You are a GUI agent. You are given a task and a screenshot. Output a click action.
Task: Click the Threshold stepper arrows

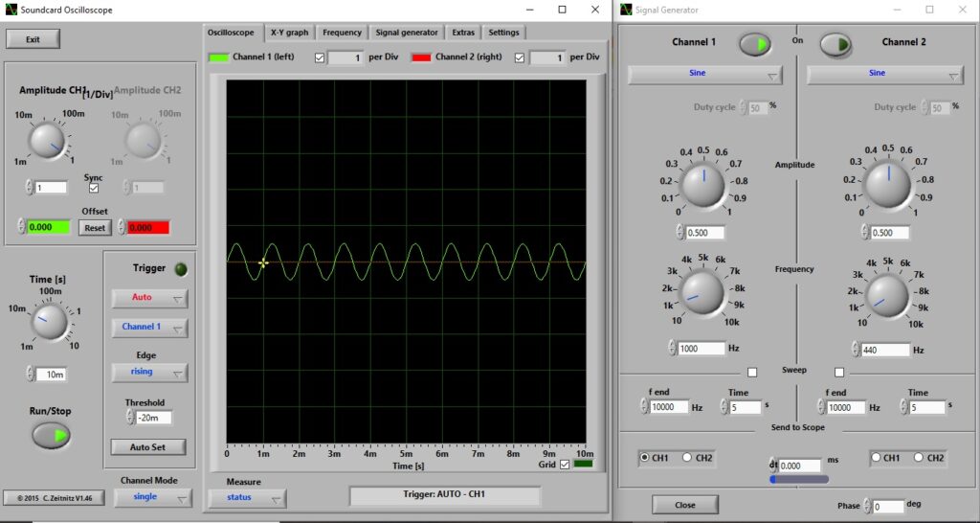click(x=130, y=418)
